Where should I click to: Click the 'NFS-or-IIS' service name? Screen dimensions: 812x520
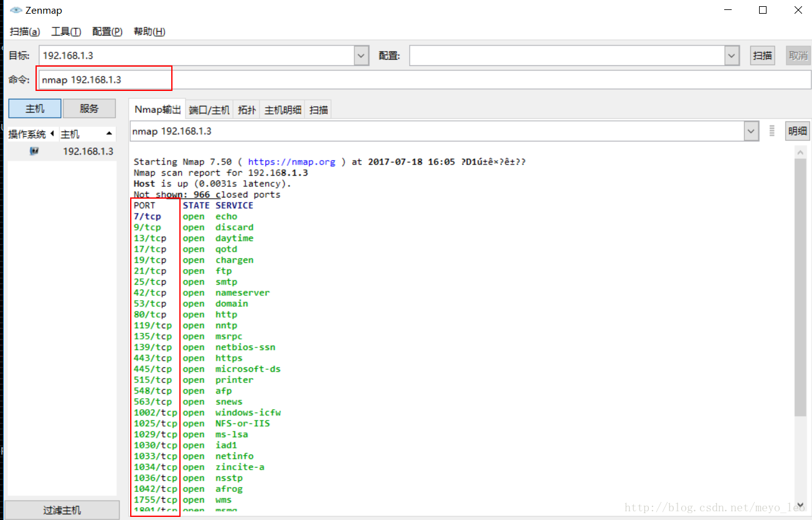point(243,423)
